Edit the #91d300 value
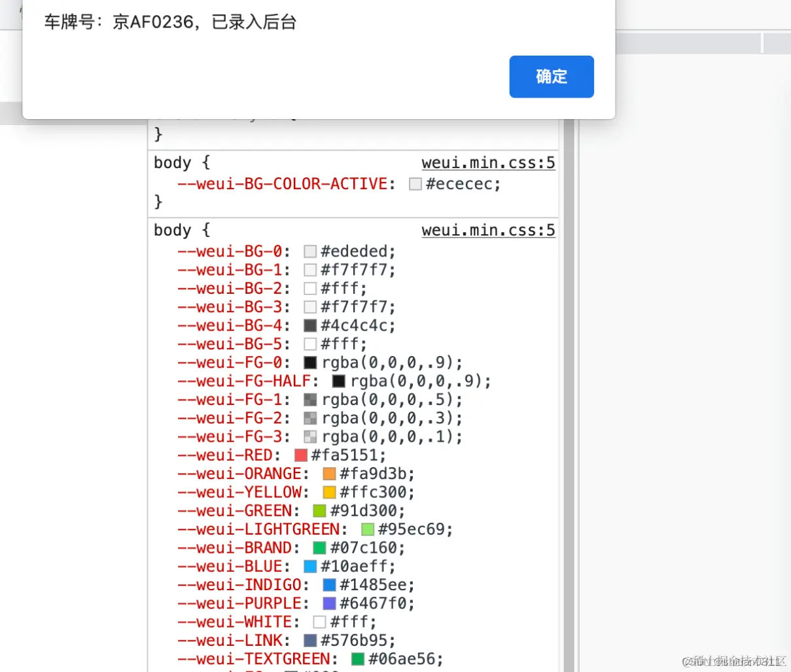Viewport: 791px width, 672px height. coord(364,511)
